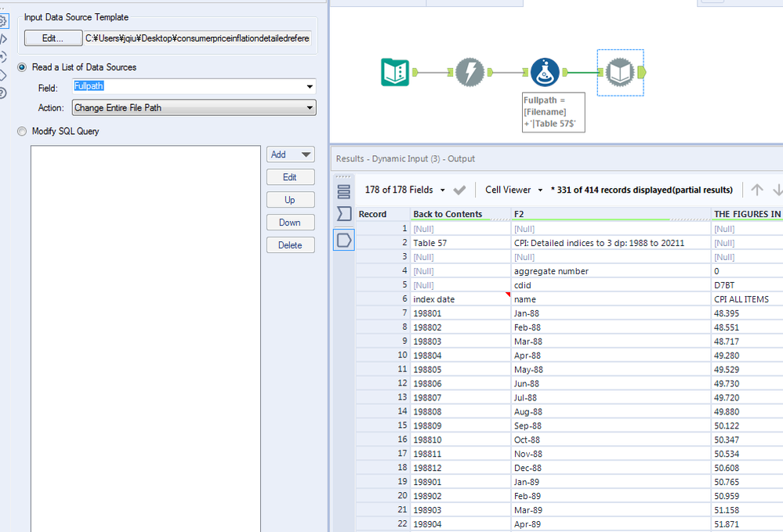Click record number 10 row header
The image size is (783, 532).
383,356
